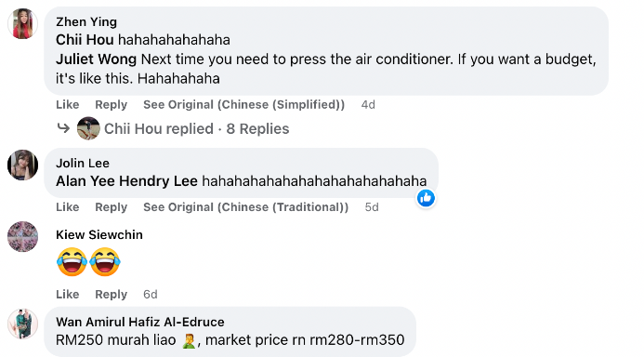This screenshot has height=357, width=644.
Task: Click Chii Hou's small reply avatar
Action: click(x=88, y=128)
